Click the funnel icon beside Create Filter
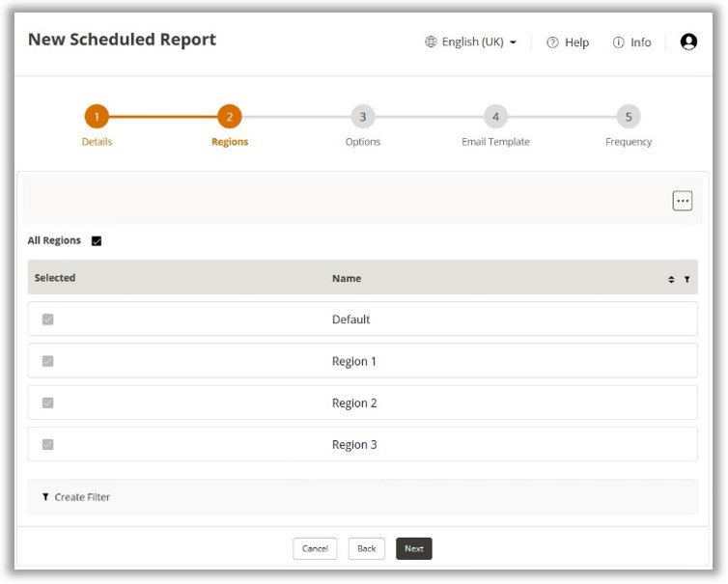This screenshot has width=728, height=584. click(45, 497)
